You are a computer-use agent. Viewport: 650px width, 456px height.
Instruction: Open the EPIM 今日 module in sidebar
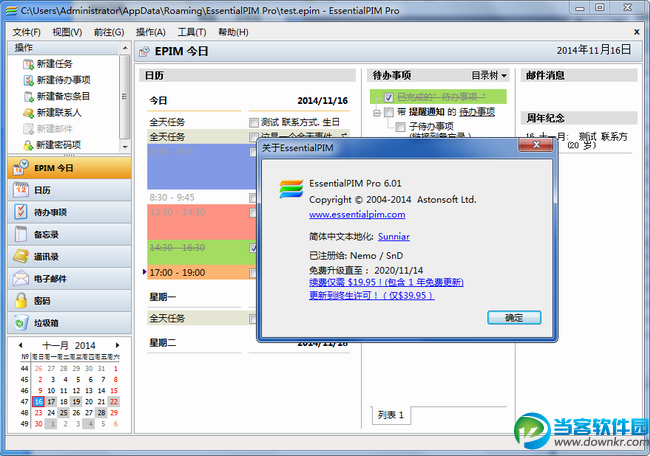coord(69,168)
